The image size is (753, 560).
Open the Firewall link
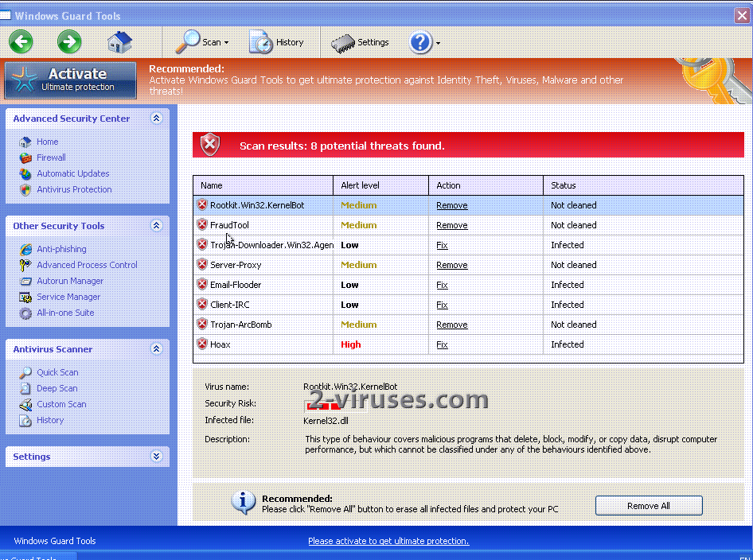(x=52, y=157)
